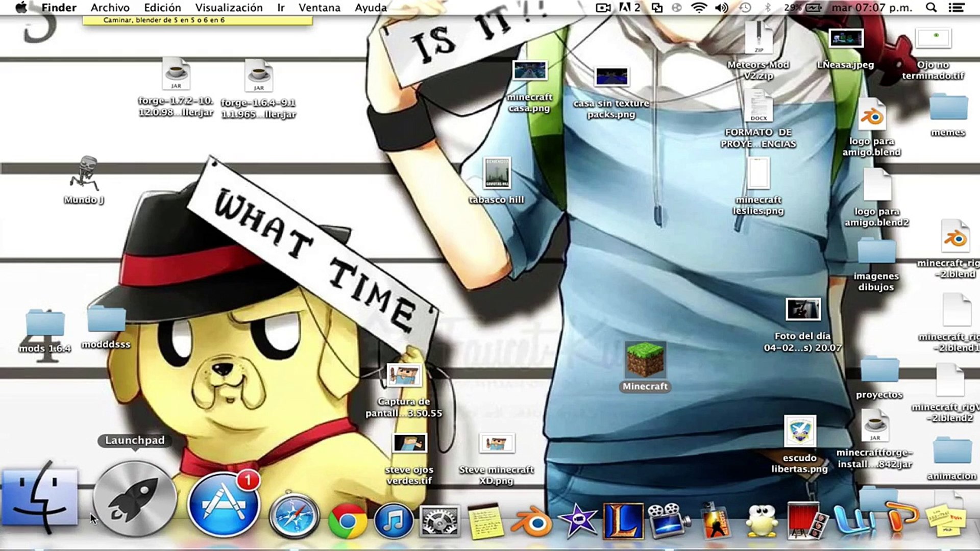980x551 pixels.
Task: Open the Visualización menu
Action: pos(229,8)
